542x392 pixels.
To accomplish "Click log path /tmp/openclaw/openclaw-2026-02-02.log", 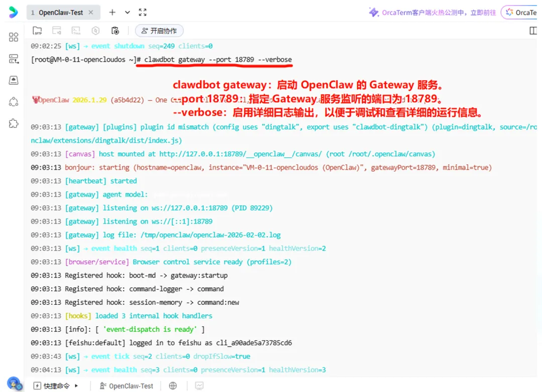I will [210, 235].
